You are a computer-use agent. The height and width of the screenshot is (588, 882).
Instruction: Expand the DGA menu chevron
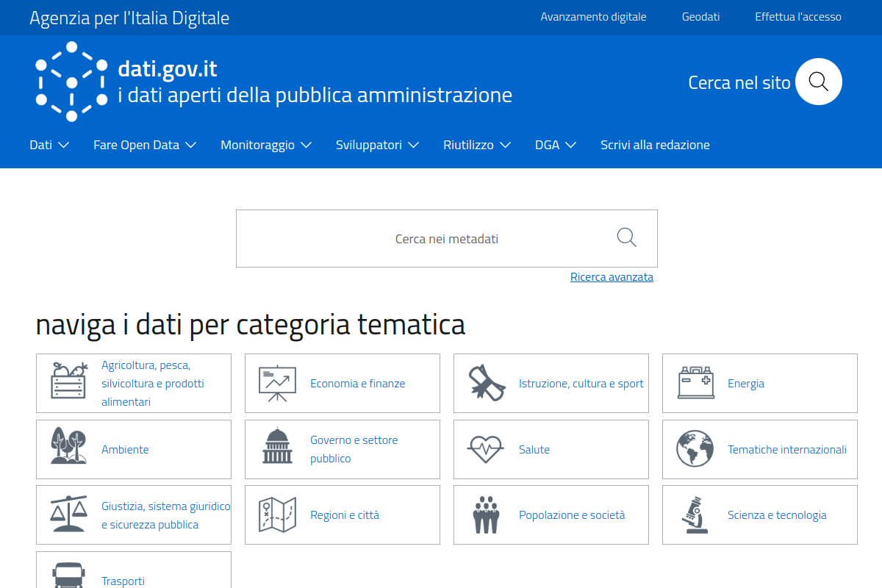[x=570, y=145]
